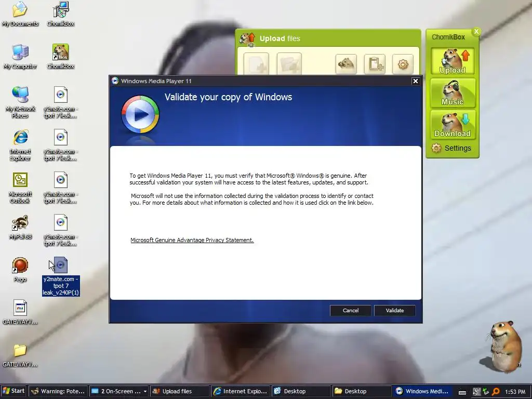Click Validate in Windows Media Player dialog

point(395,311)
